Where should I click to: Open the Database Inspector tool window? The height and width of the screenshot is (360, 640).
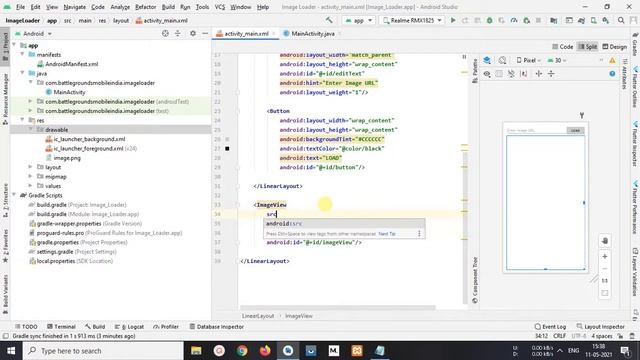click(x=216, y=327)
